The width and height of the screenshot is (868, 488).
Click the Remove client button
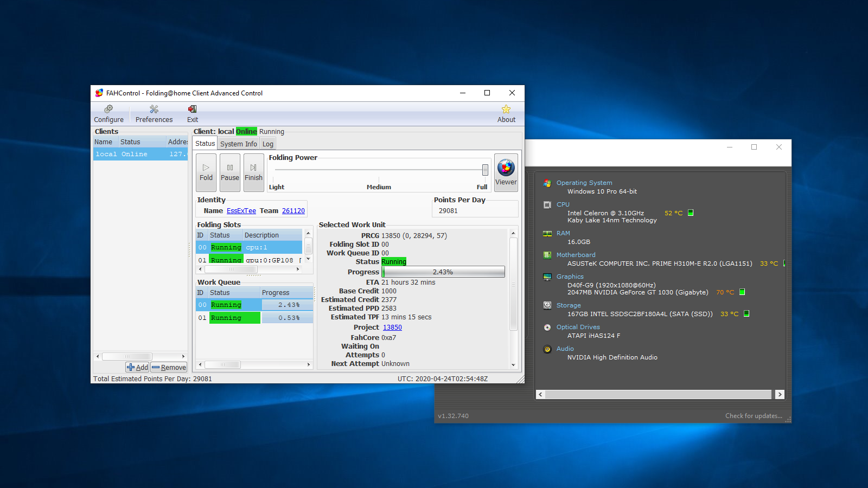point(169,367)
